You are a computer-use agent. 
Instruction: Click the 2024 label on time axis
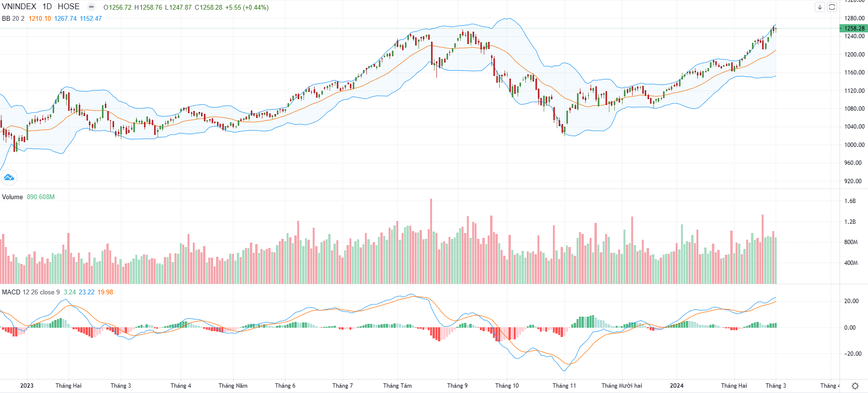point(677,386)
